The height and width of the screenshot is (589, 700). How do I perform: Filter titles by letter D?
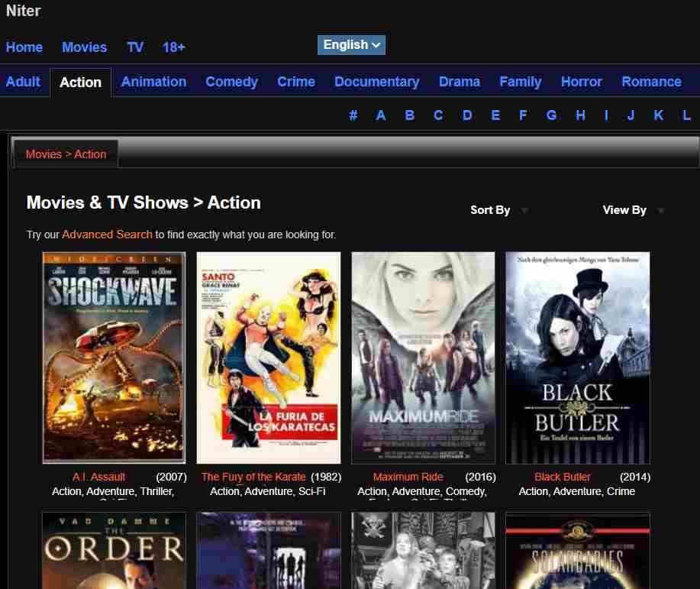tap(467, 115)
